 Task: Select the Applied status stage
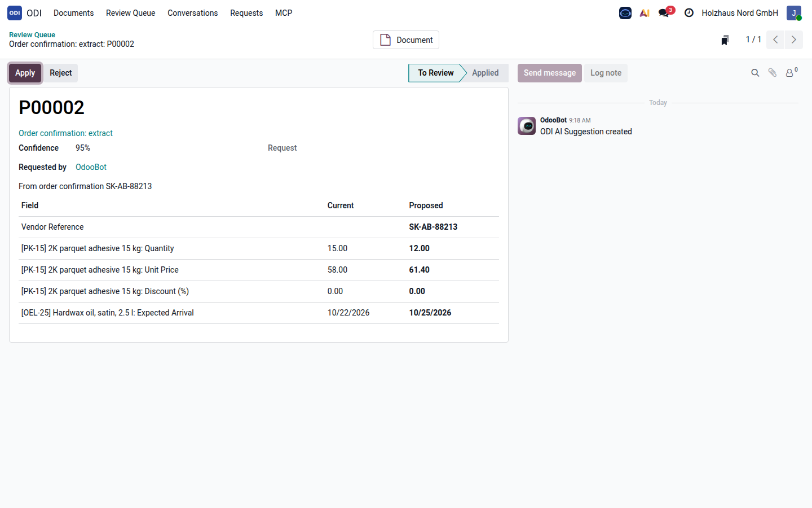(486, 73)
